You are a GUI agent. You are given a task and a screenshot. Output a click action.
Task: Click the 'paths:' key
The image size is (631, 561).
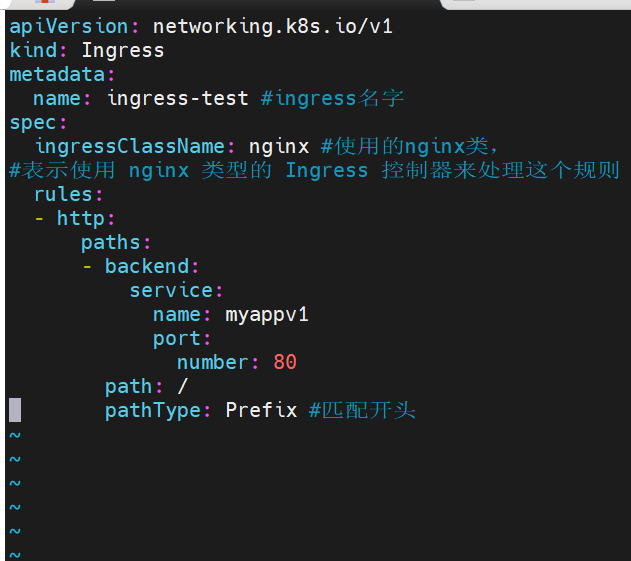click(x=115, y=243)
